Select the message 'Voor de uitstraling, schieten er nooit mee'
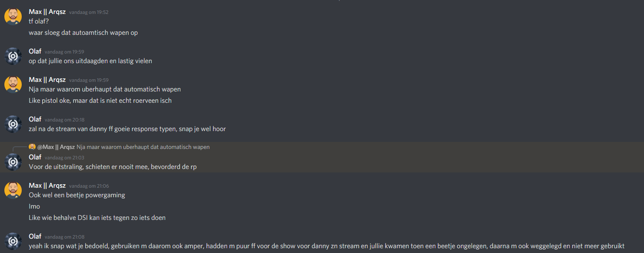This screenshot has height=253, width=644. pos(113,167)
